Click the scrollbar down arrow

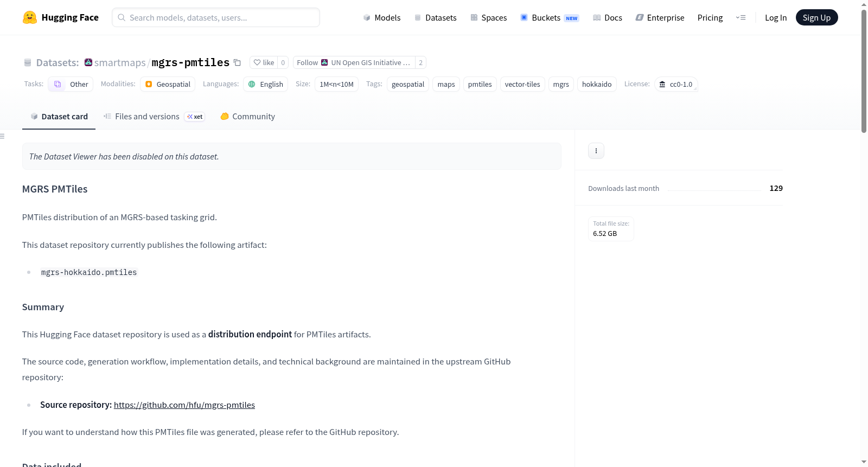(864, 462)
